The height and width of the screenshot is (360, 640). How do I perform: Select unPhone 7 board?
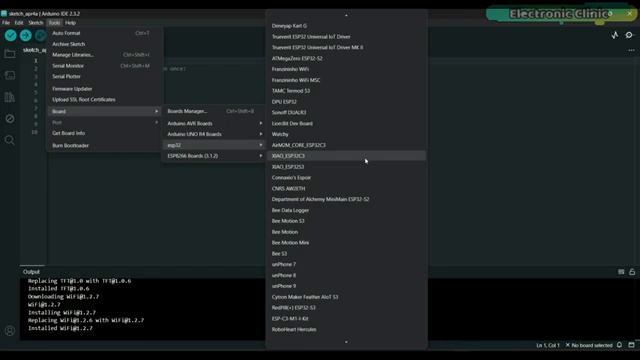pos(347,264)
